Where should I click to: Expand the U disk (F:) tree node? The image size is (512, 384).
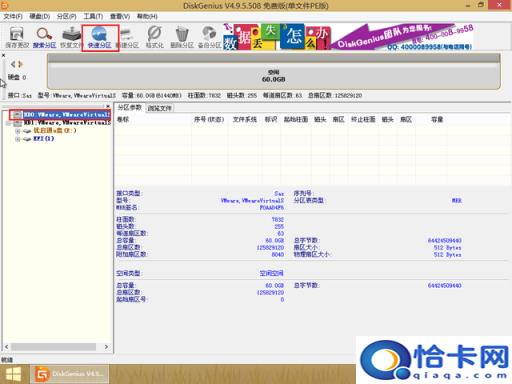(x=17, y=131)
